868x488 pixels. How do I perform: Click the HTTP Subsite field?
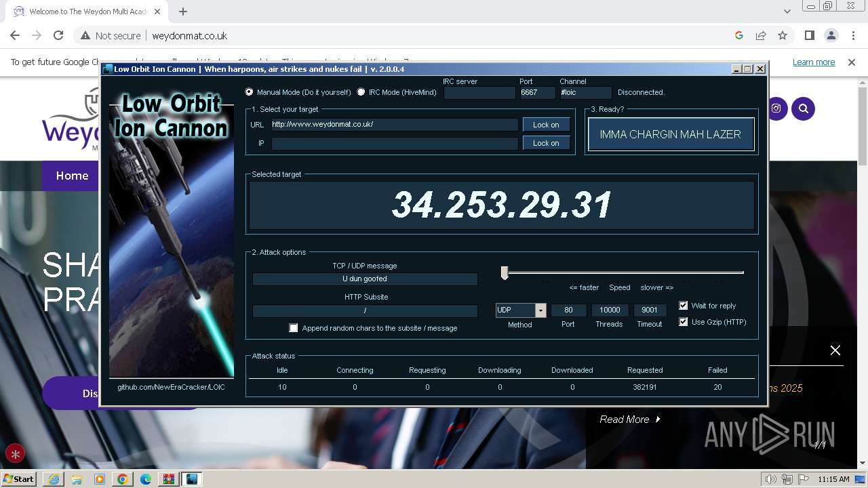pos(365,310)
